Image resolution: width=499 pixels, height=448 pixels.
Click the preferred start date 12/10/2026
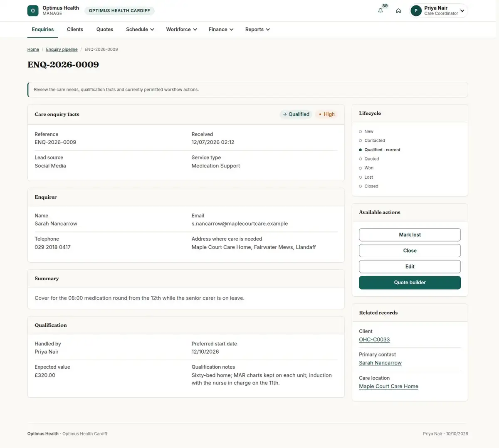point(205,352)
